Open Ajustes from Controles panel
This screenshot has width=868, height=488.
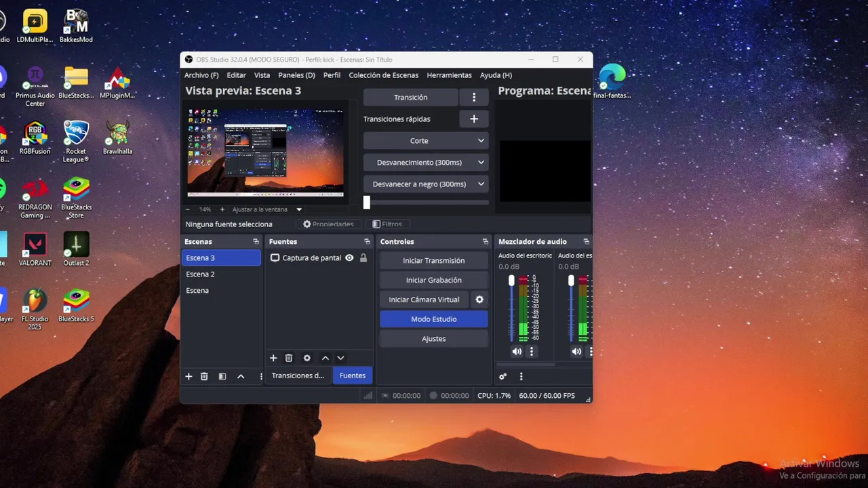[x=434, y=339]
